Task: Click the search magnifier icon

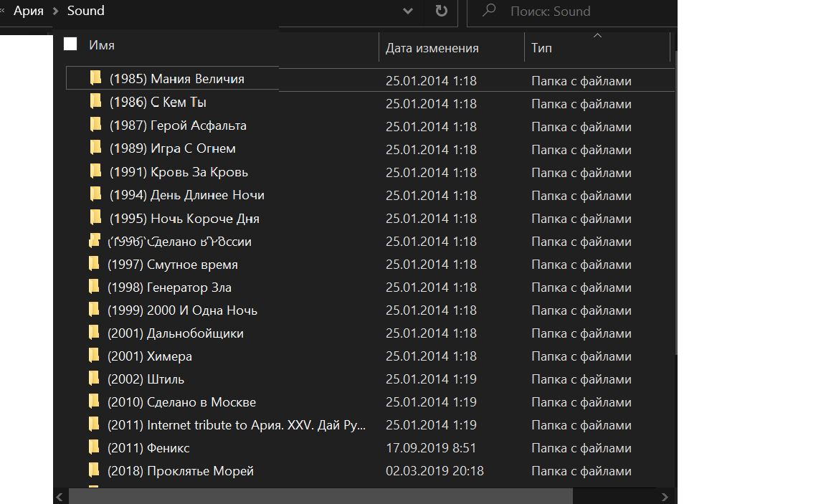Action: coord(490,10)
